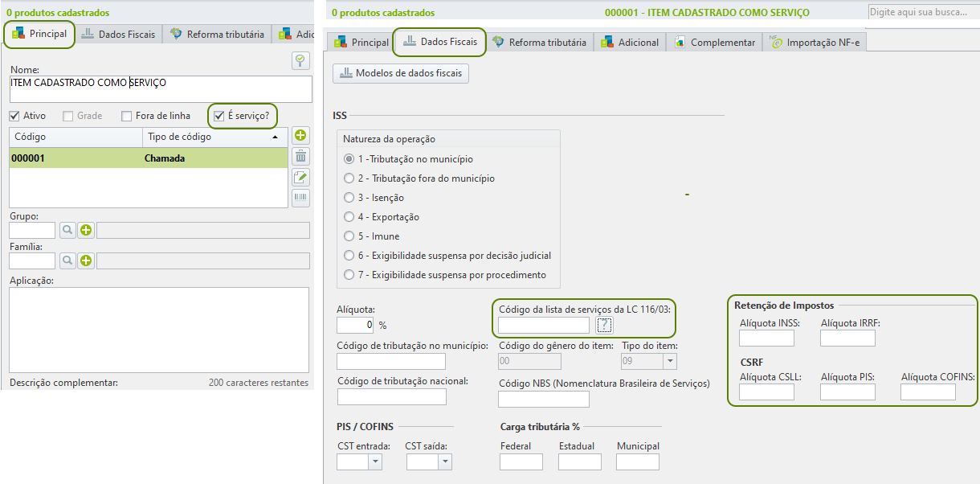Image resolution: width=980 pixels, height=484 pixels.
Task: Select 3 - Isenção option
Action: [349, 198]
